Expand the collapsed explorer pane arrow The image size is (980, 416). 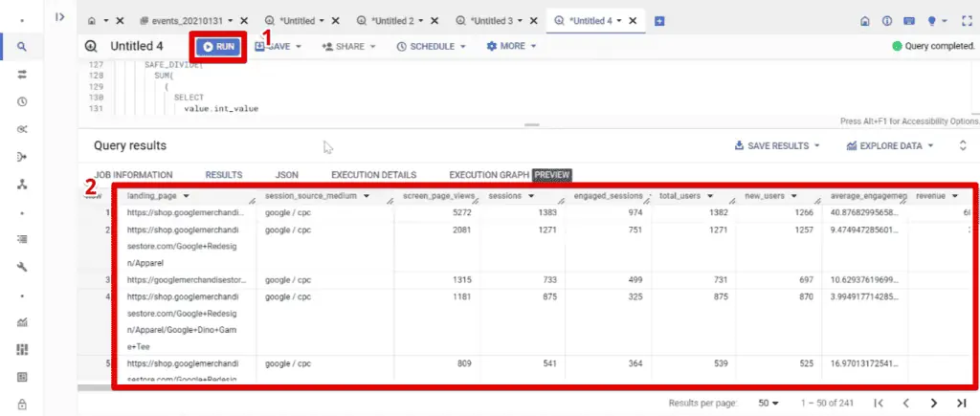tap(60, 17)
